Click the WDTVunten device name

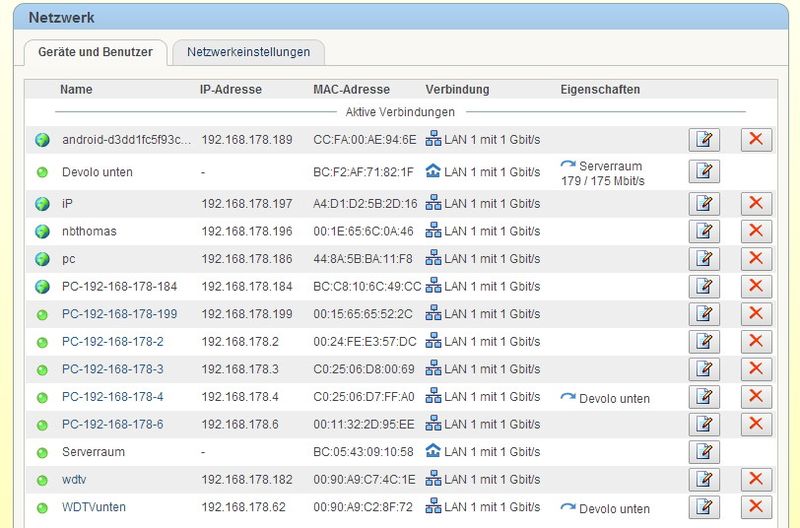94,507
